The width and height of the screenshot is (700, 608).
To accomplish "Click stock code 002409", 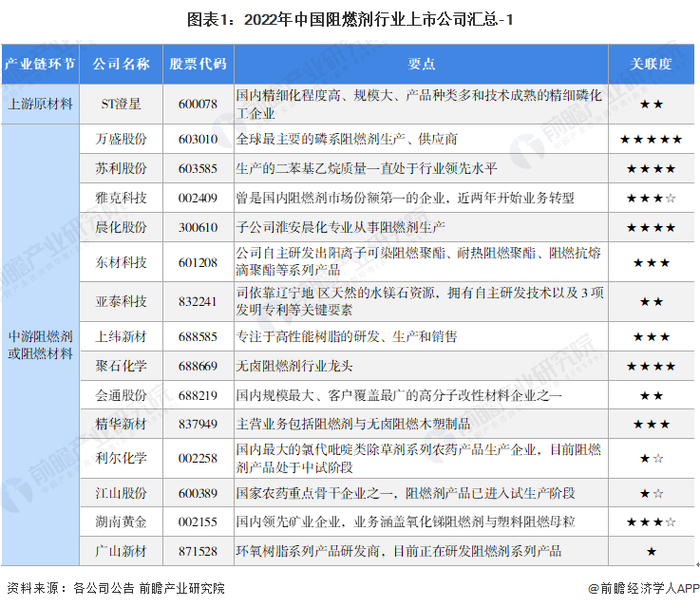I will pyautogui.click(x=198, y=198).
